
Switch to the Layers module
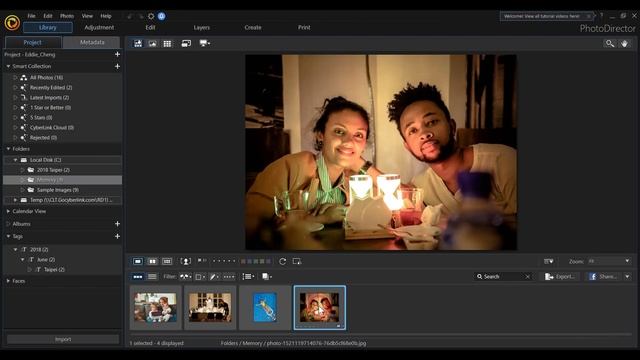(x=202, y=27)
